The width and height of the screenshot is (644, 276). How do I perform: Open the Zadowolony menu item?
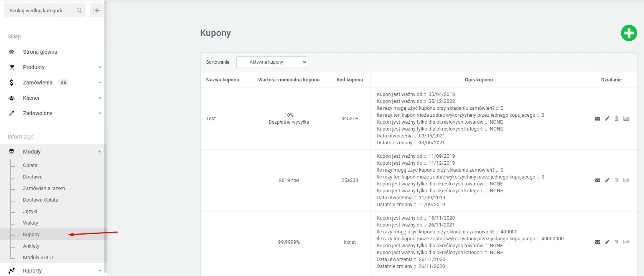pos(38,113)
